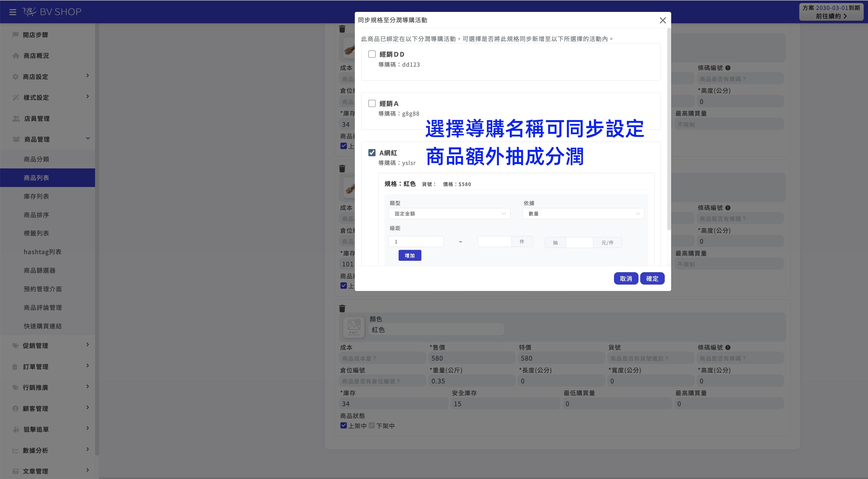Click the 數據分析 chart icon
Viewport: 868px width, 479px height.
click(x=15, y=450)
